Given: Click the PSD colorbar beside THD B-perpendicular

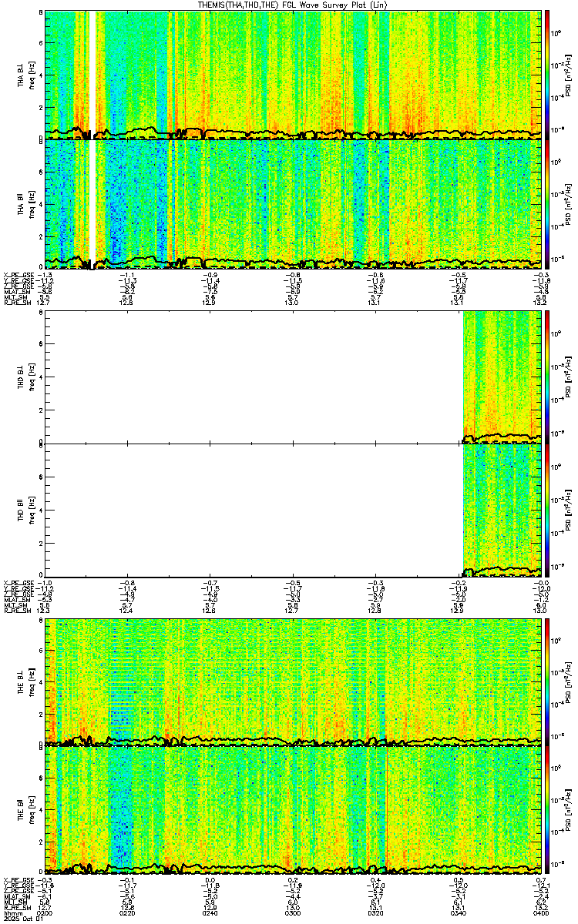Looking at the screenshot, I should pos(547,377).
